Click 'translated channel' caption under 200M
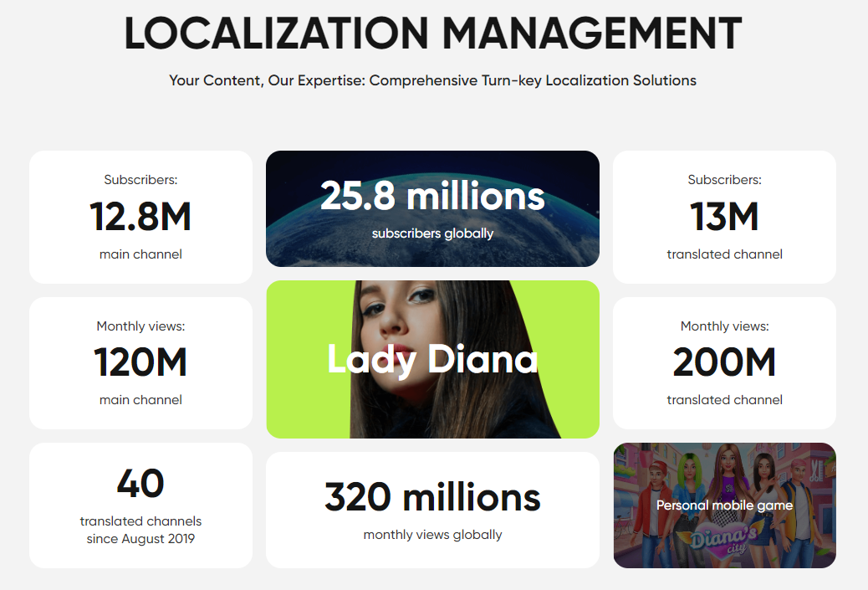Image resolution: width=868 pixels, height=590 pixels. [724, 400]
